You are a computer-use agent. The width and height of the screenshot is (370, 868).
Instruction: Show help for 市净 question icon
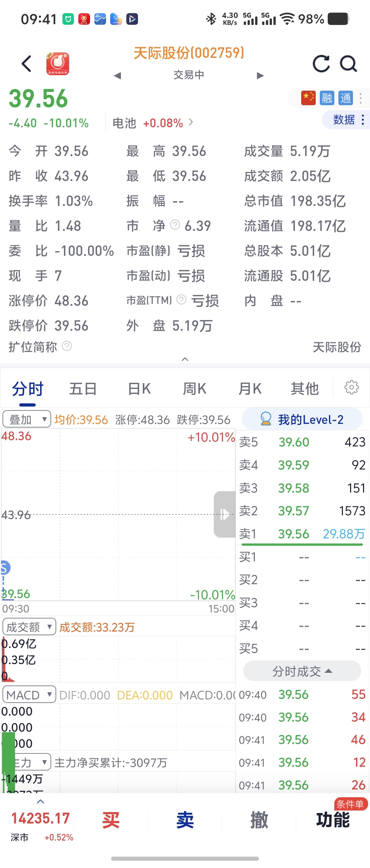(175, 224)
